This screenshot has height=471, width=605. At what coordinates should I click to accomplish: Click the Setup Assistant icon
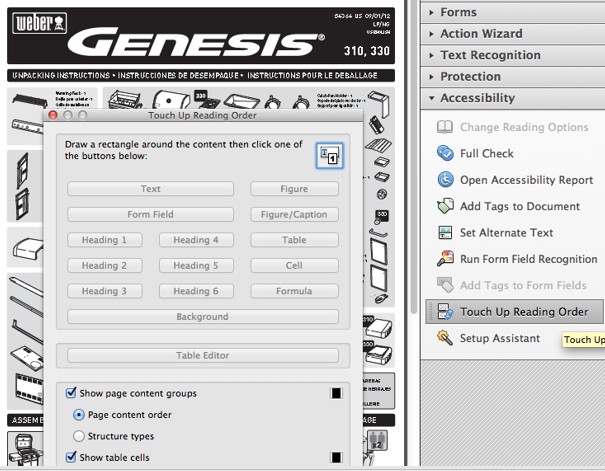[445, 338]
